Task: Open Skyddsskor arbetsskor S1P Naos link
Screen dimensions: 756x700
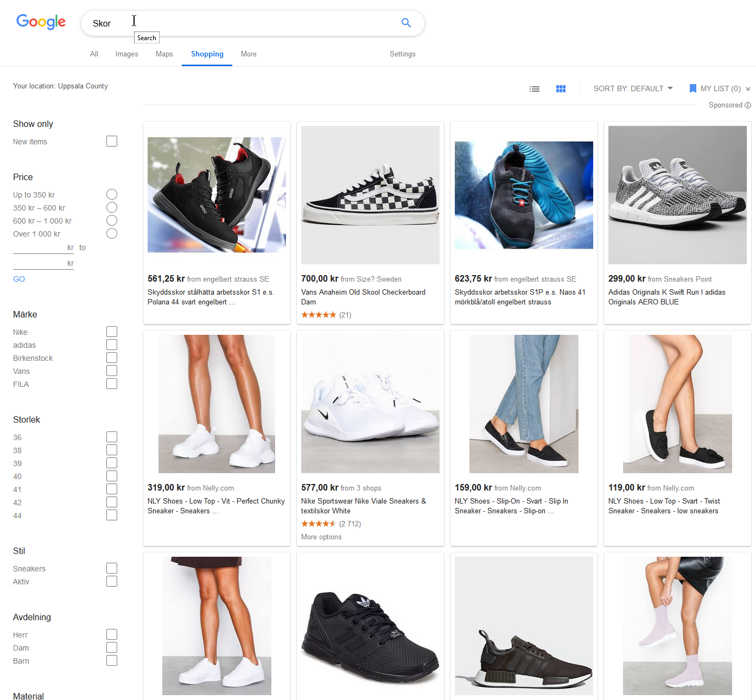Action: pos(520,297)
